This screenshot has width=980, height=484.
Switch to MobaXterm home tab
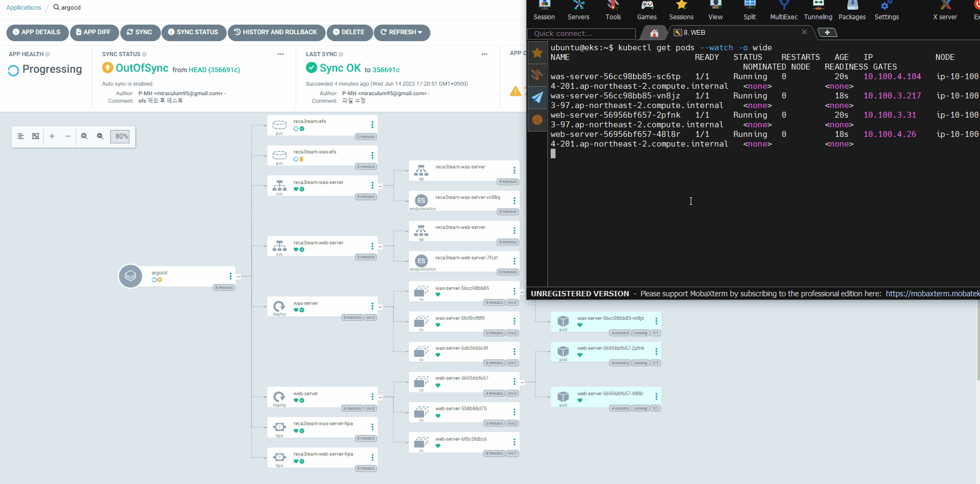click(x=654, y=33)
